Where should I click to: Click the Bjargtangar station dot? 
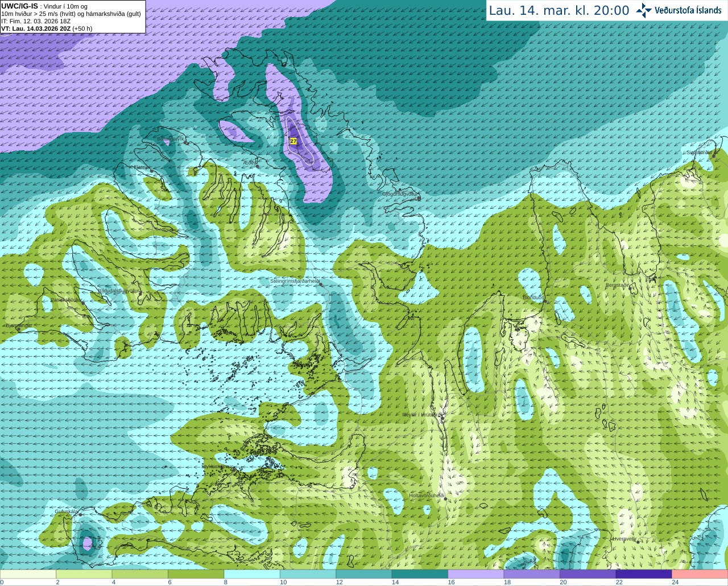point(18,329)
